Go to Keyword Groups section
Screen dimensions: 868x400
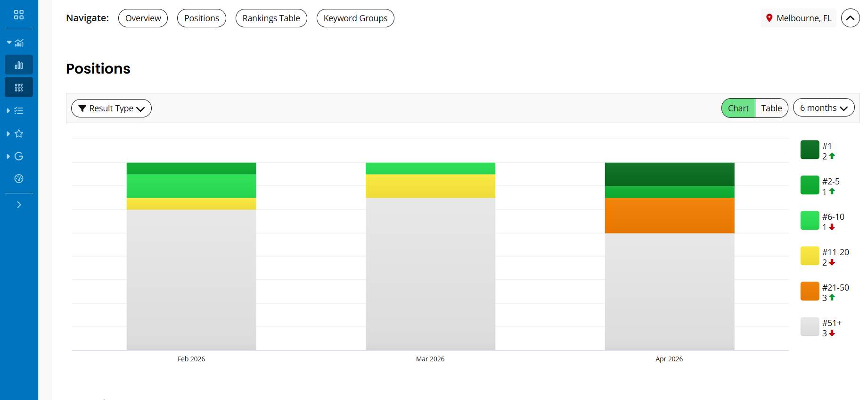355,18
